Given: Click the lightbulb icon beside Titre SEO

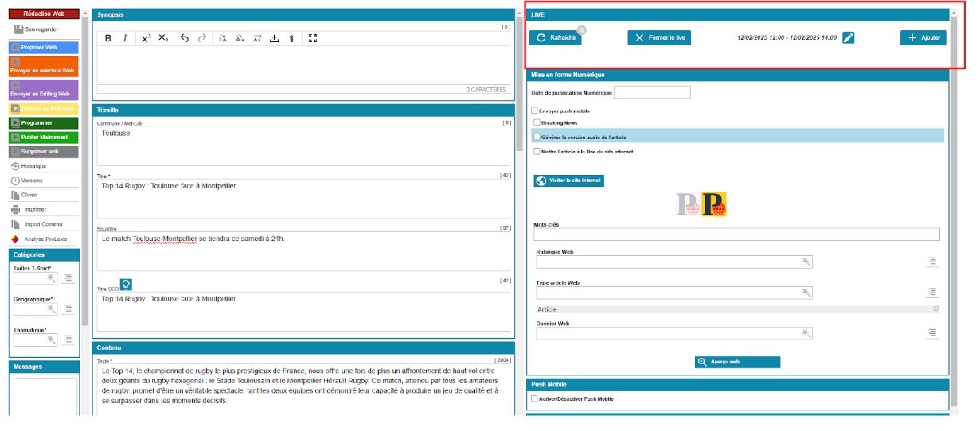Looking at the screenshot, I should coord(126,285).
